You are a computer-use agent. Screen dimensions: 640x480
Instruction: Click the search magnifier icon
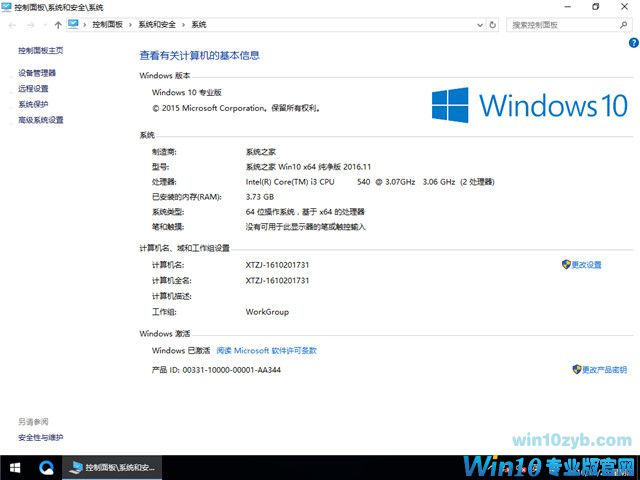click(x=623, y=25)
